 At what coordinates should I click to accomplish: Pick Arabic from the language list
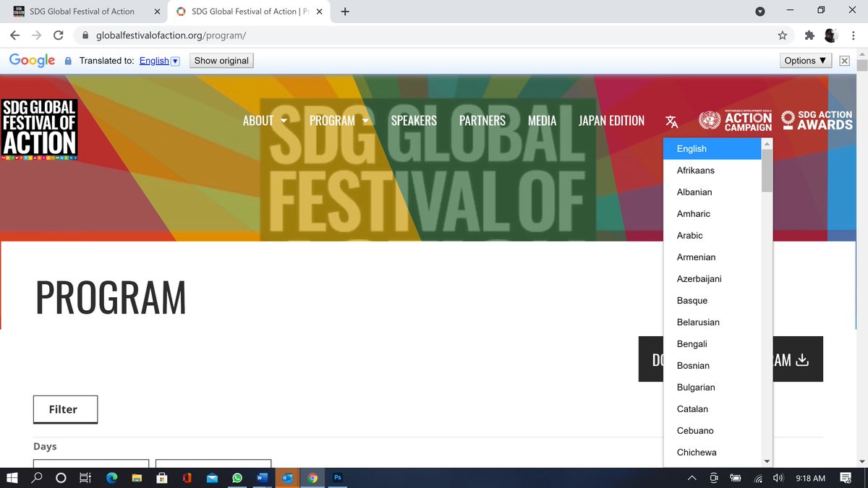click(712, 236)
